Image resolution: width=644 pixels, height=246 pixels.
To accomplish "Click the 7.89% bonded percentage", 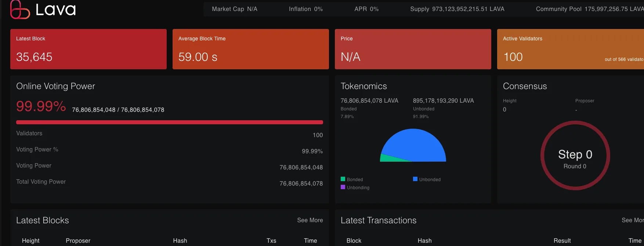I will point(347,117).
